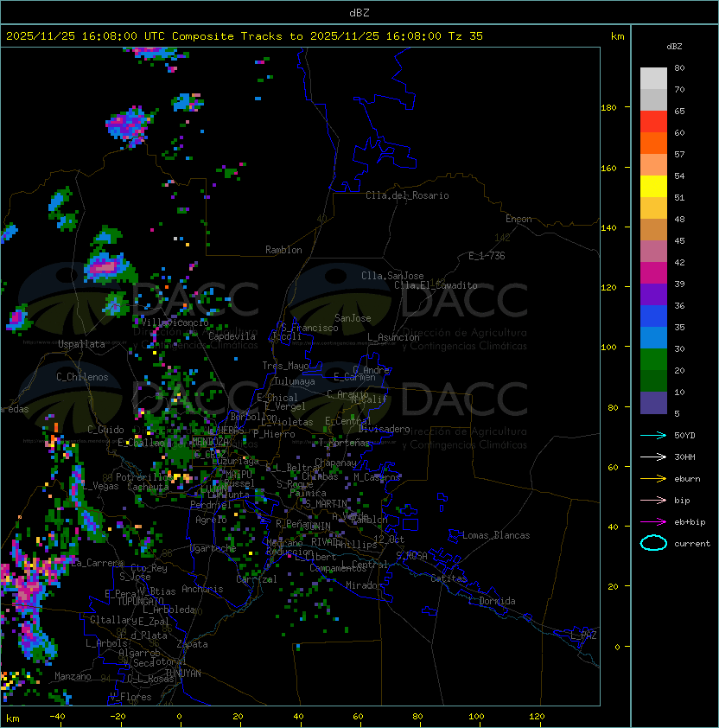Select the magenta 39-42 dBZ swatch

point(653,272)
